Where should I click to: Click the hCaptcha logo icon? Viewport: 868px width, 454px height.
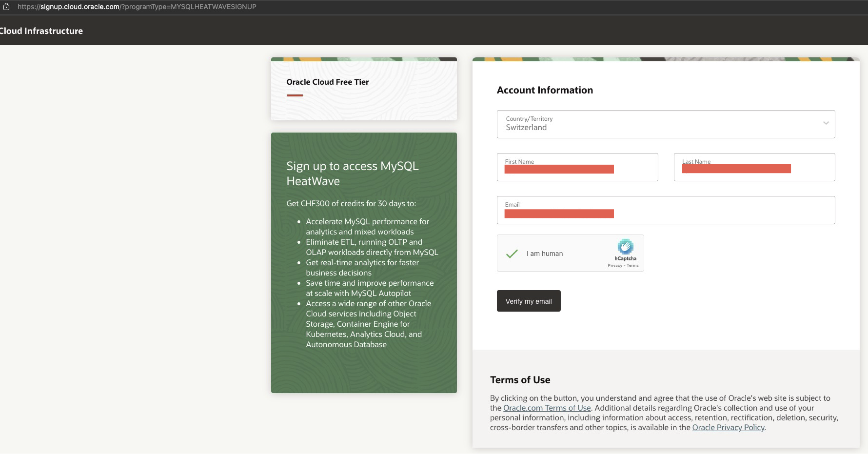[x=625, y=247]
